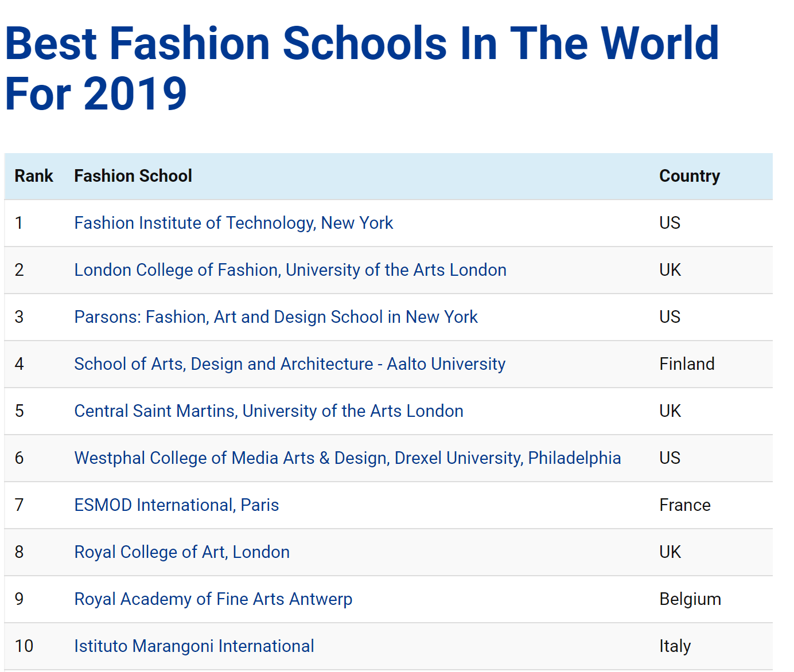Select "UK" in the Central Saint Martins row
This screenshot has width=794, height=672.
coord(670,411)
